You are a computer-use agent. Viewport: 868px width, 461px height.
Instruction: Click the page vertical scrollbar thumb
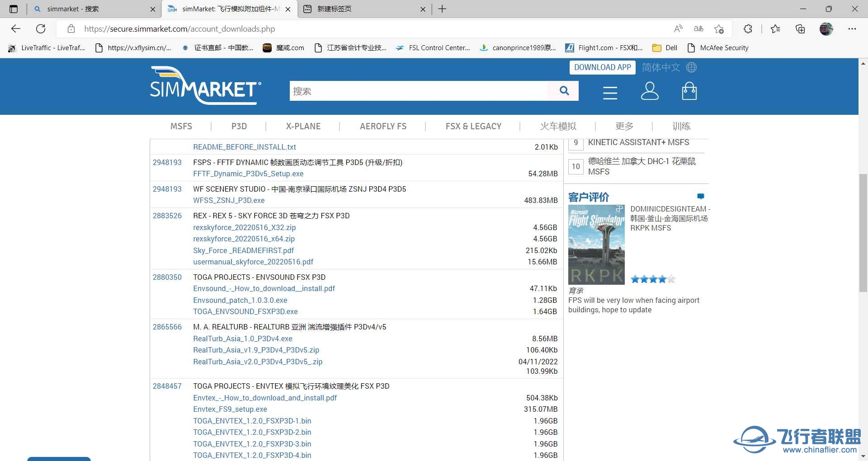tap(863, 233)
